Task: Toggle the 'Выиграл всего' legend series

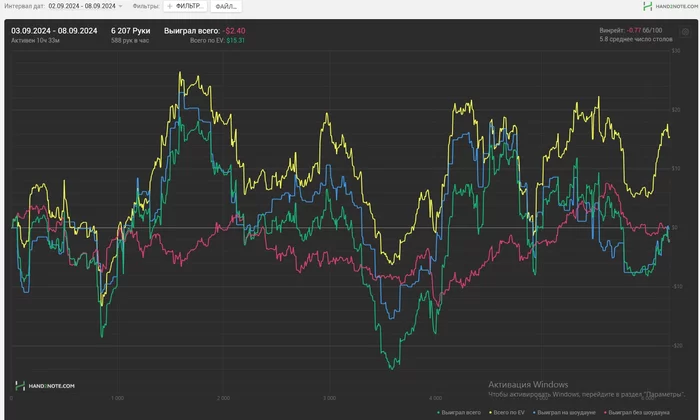Action: [x=459, y=412]
